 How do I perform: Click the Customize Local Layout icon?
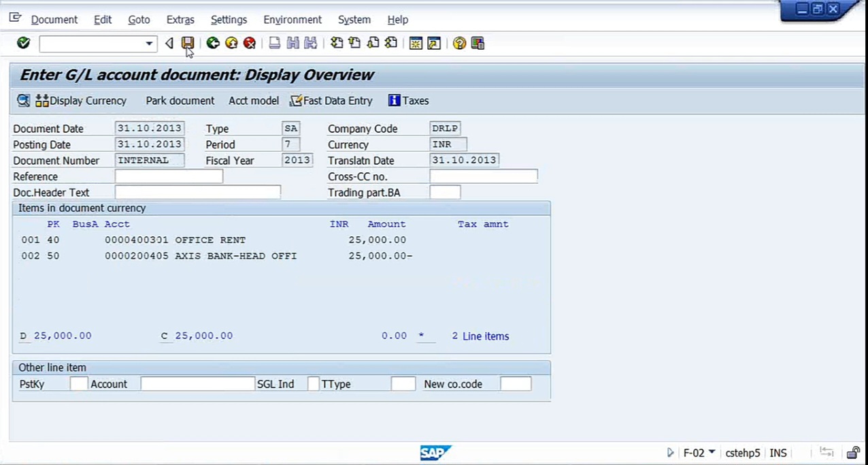coord(478,44)
